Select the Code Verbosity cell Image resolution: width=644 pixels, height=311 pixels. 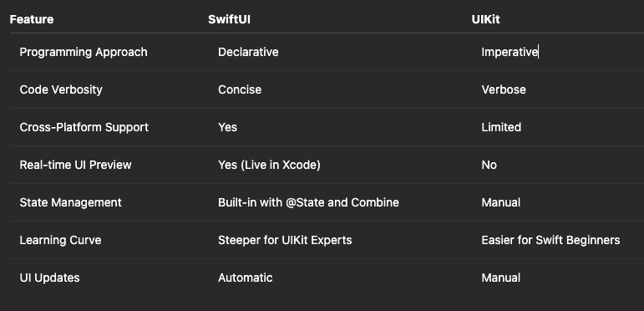coord(61,89)
